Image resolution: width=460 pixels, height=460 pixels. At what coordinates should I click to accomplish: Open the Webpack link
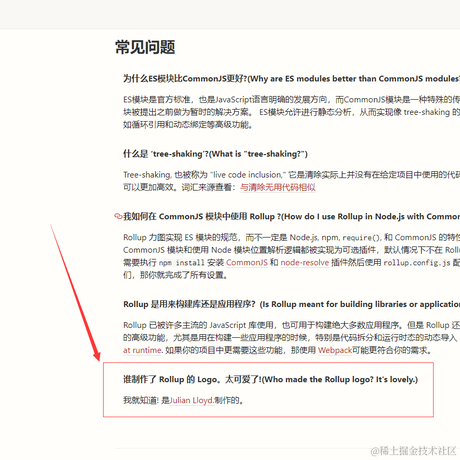click(335, 350)
